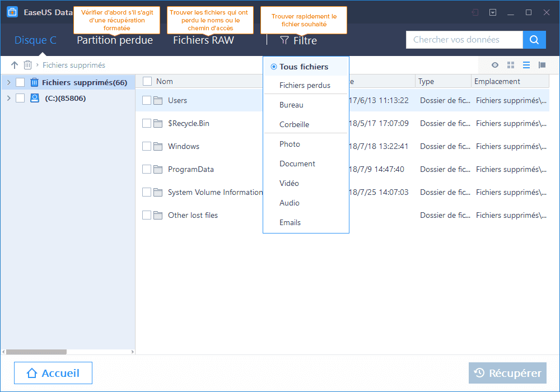Switch to large icons grid view
This screenshot has width=560, height=392.
point(511,65)
